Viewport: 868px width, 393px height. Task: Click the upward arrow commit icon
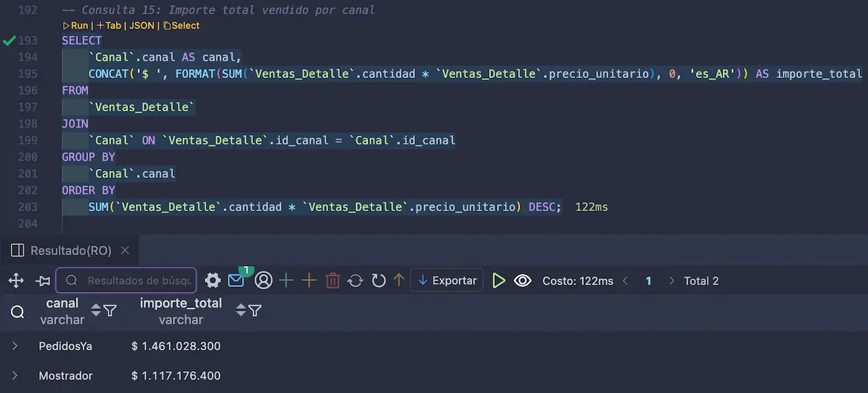[399, 280]
